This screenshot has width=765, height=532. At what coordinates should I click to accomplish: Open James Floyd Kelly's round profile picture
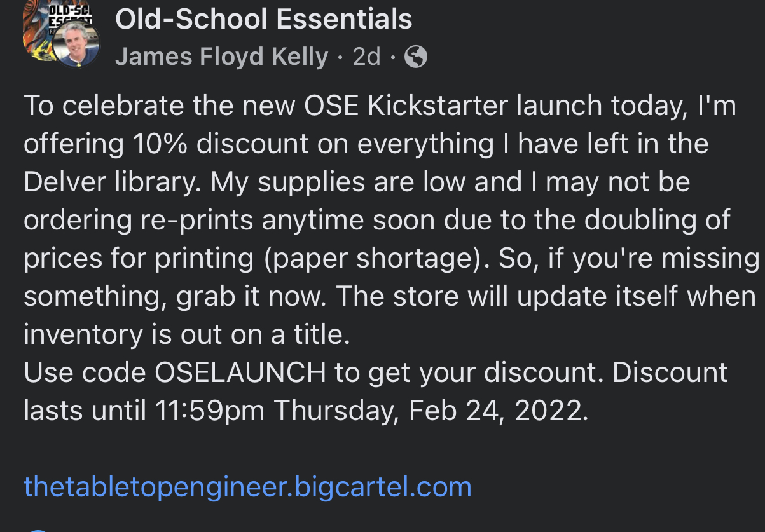76,43
